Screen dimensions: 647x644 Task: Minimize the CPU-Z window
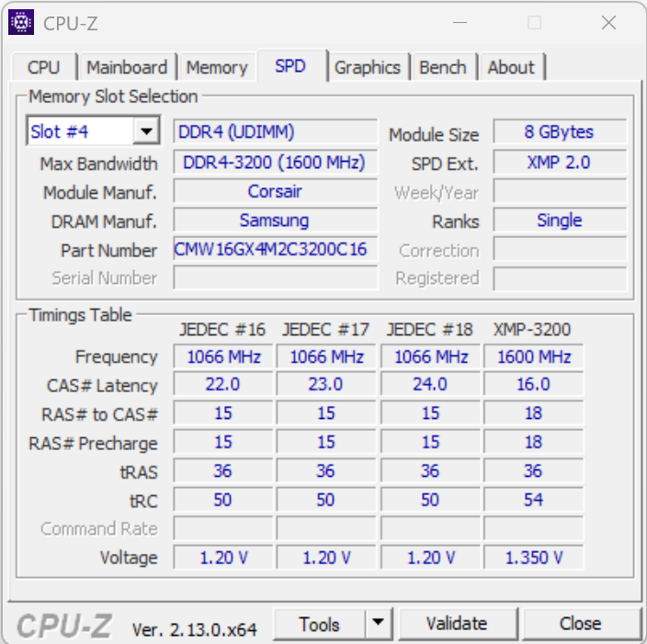point(460,23)
